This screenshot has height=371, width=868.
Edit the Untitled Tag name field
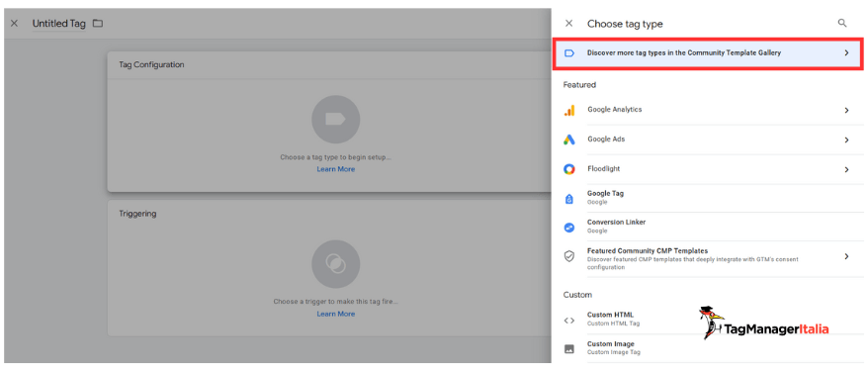click(x=59, y=24)
